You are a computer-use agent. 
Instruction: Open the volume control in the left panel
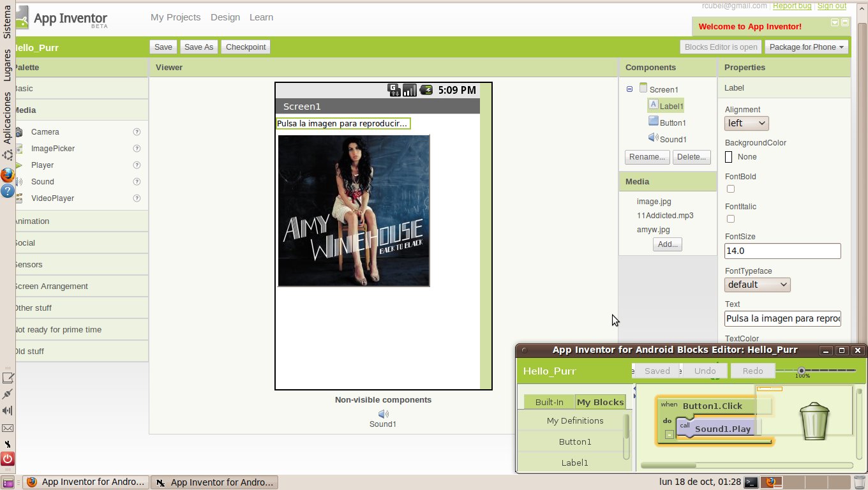coord(8,411)
